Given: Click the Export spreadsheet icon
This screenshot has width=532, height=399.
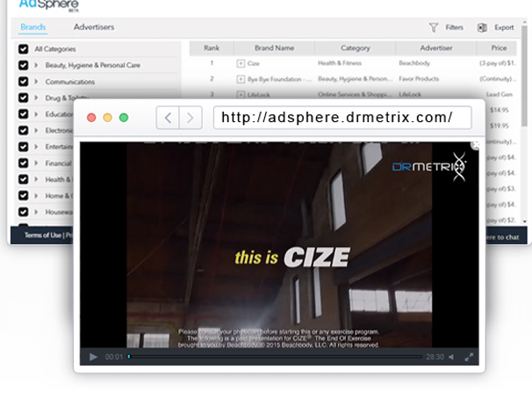Looking at the screenshot, I should pyautogui.click(x=482, y=27).
